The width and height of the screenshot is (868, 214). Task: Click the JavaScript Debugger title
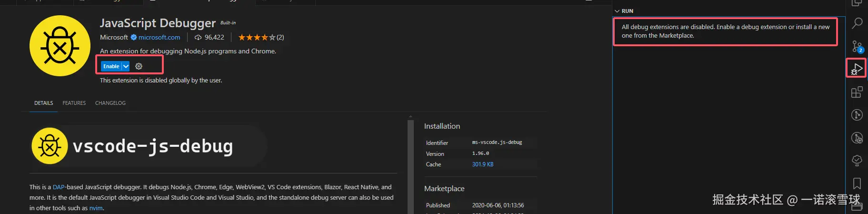[158, 23]
